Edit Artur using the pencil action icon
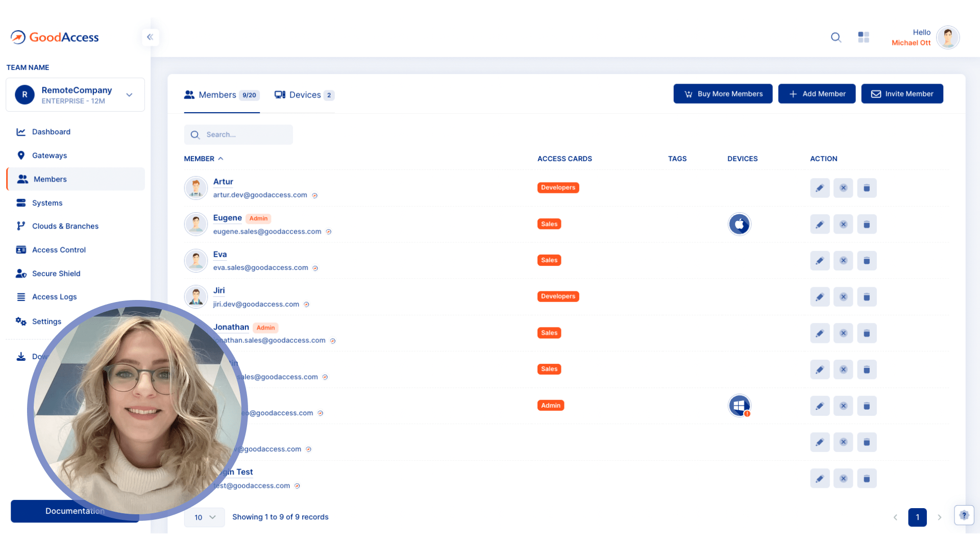 [820, 188]
